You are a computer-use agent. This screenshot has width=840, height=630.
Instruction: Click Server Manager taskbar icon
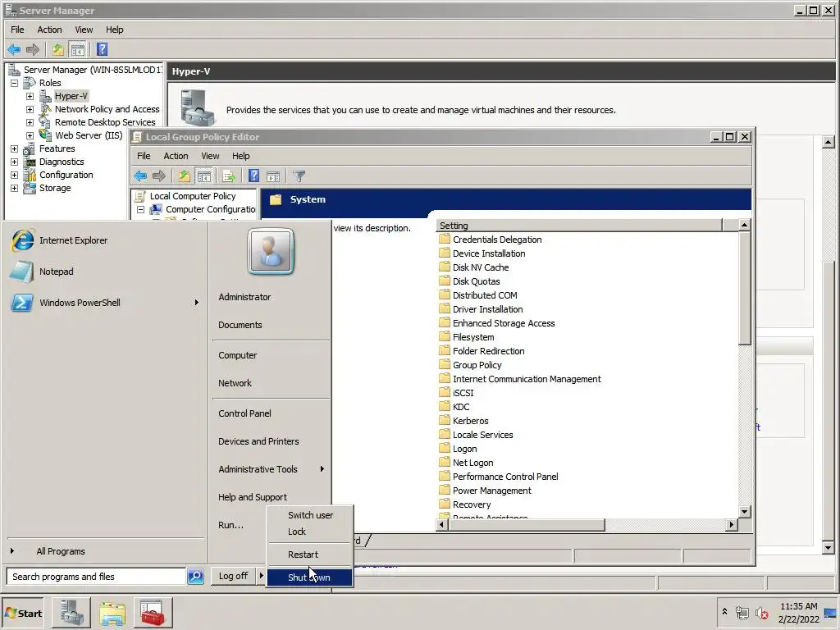point(71,612)
